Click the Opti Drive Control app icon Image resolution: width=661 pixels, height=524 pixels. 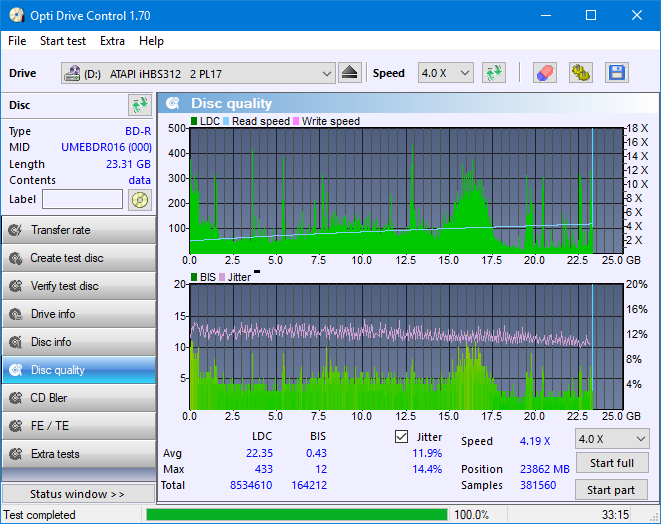tap(16, 16)
